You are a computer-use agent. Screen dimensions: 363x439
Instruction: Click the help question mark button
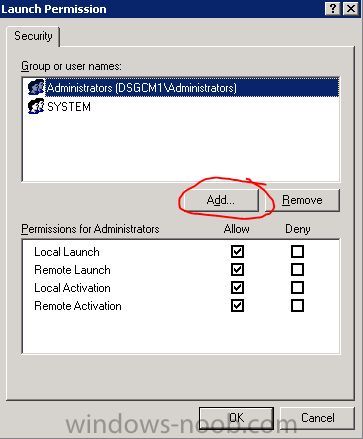click(x=333, y=8)
